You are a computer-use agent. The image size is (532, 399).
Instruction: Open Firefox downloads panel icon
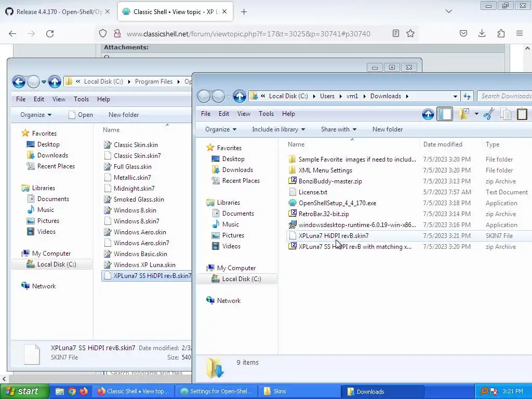[482, 34]
